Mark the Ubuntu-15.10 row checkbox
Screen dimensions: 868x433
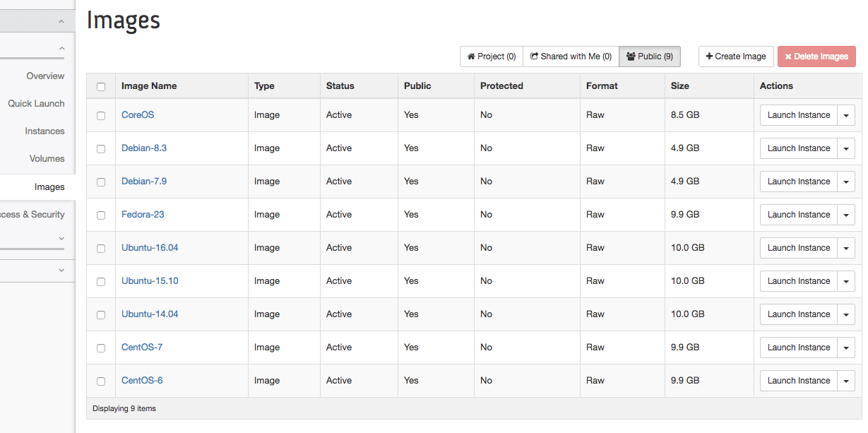pyautogui.click(x=101, y=282)
